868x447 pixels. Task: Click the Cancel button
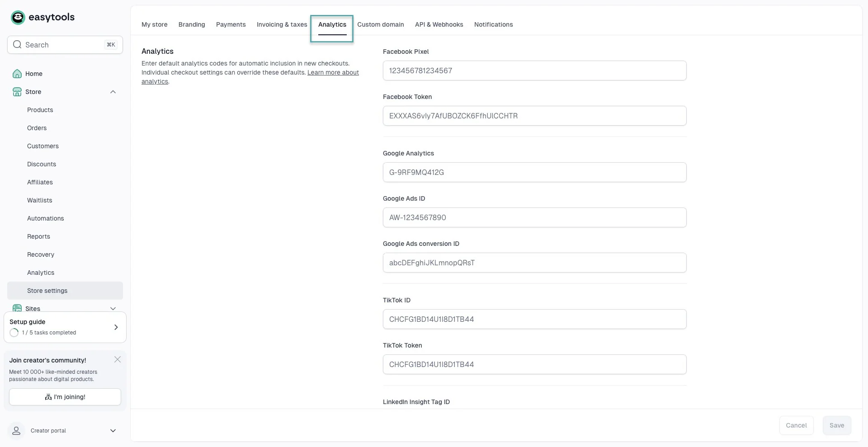pos(796,425)
